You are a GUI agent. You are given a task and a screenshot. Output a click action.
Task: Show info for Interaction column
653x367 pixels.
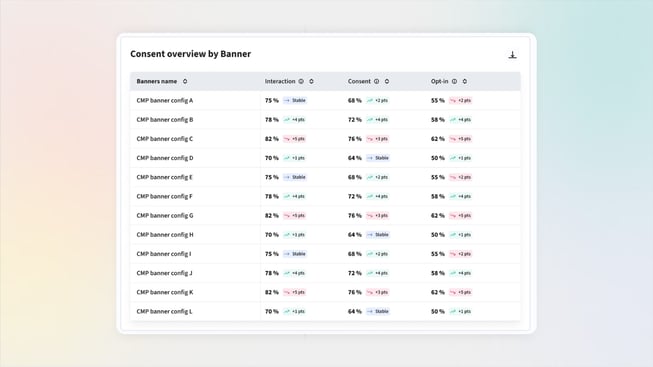coord(301,81)
